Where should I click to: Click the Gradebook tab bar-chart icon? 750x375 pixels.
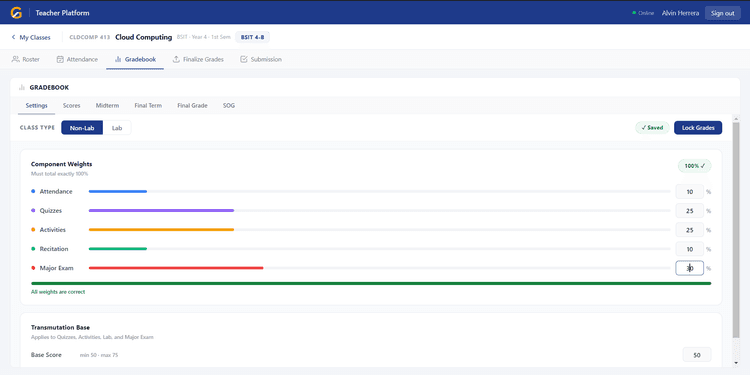[x=118, y=59]
